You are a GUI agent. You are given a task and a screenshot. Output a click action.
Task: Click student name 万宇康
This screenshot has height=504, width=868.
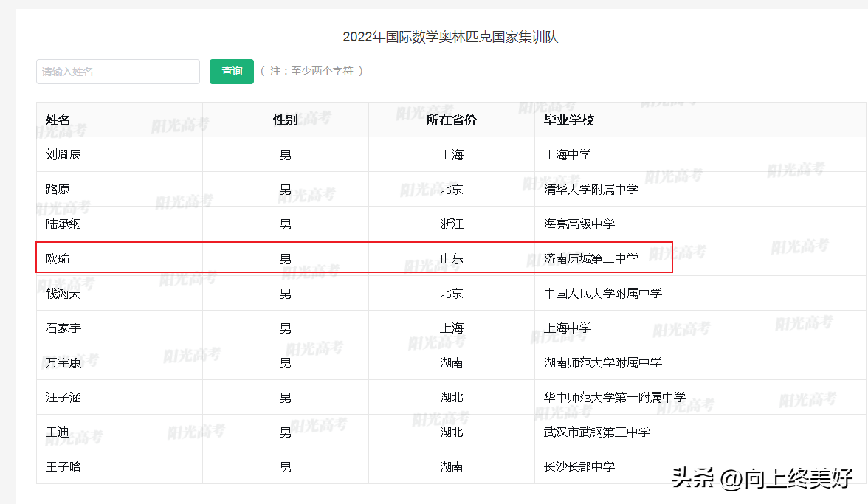click(64, 363)
